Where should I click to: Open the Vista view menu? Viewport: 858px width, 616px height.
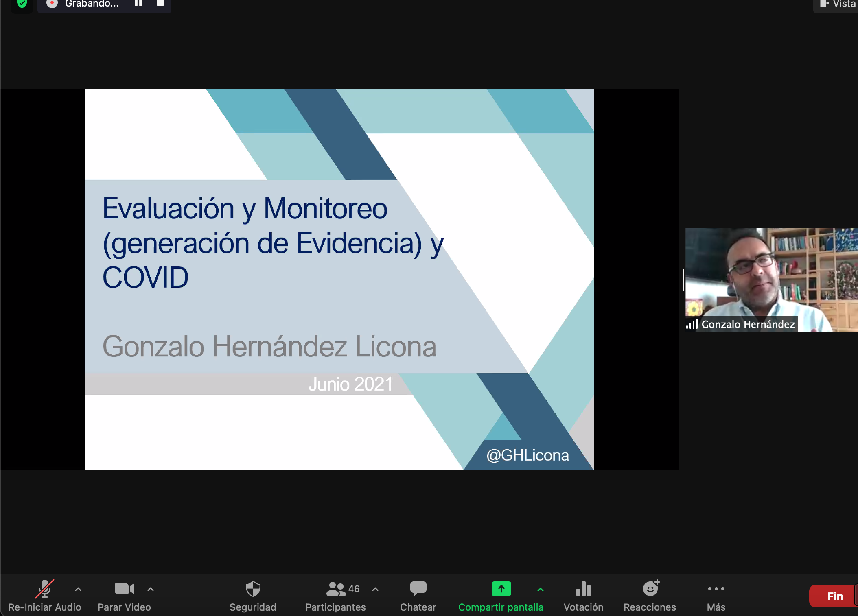coord(837,4)
